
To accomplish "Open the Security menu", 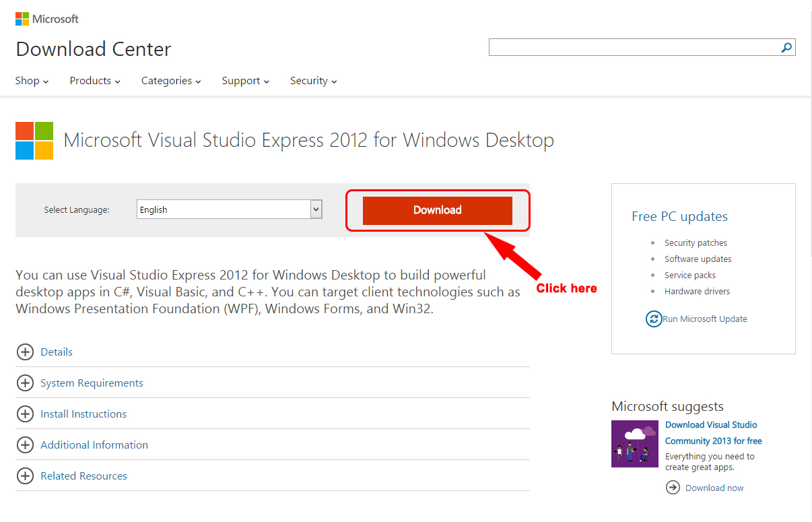I will coord(313,81).
